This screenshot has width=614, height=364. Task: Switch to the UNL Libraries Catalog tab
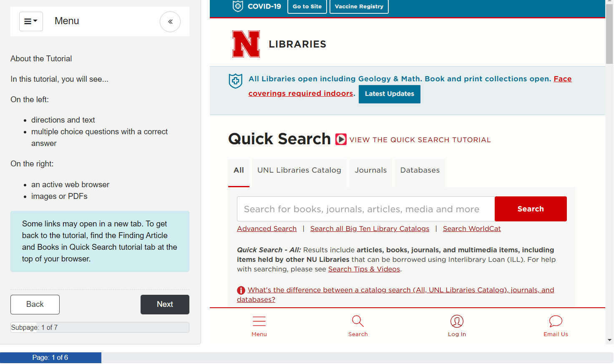[299, 170]
